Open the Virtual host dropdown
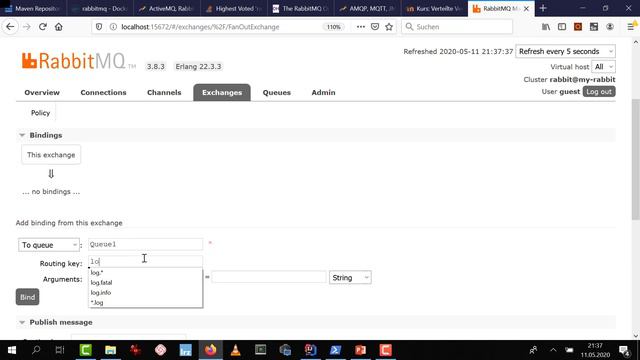This screenshot has height=360, width=640. click(x=603, y=67)
